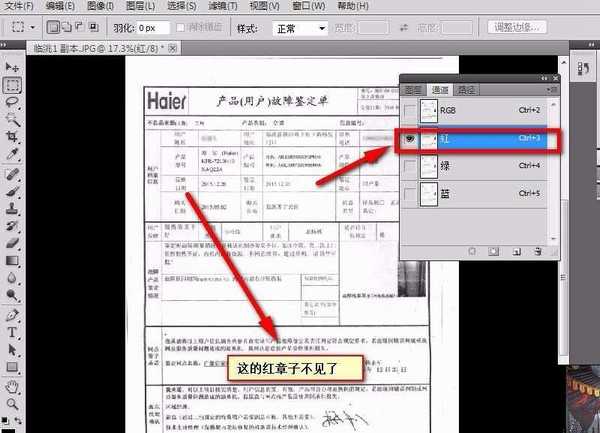The image size is (600, 433).
Task: Expand the toolbox double-arrow at top
Action: [4, 45]
